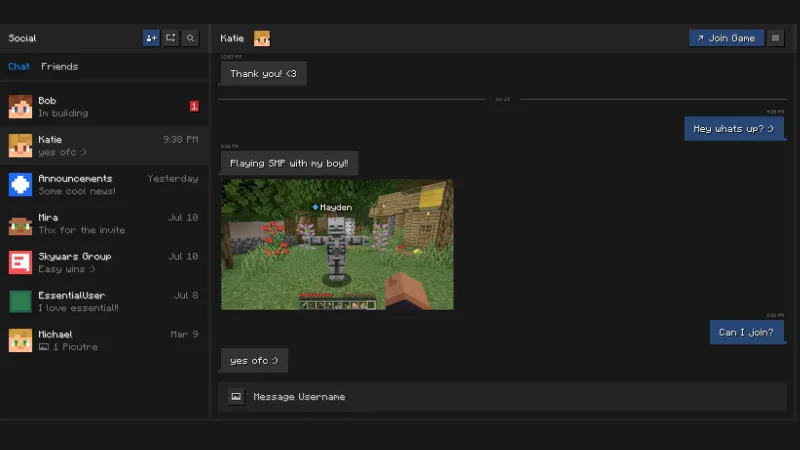Screen dimensions: 800x450
Task: Click the 'Thank you! <3' message
Action: click(263, 73)
